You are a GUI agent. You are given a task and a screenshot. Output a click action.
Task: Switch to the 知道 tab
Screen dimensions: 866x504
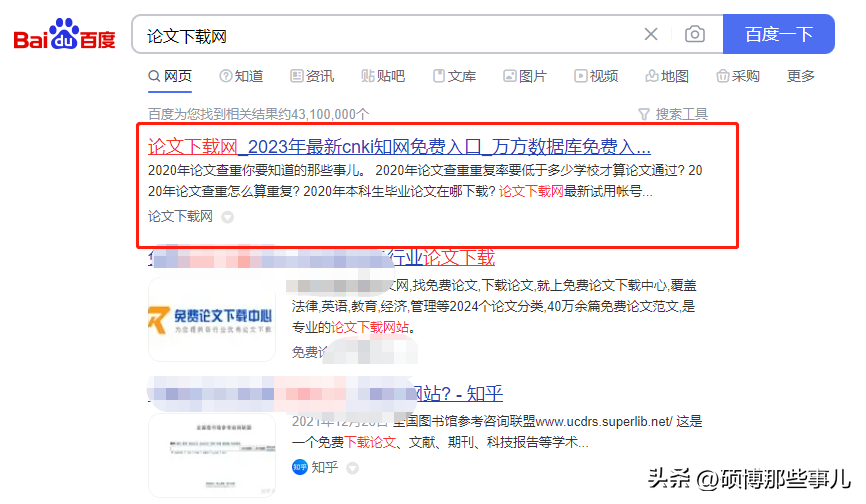click(x=241, y=76)
